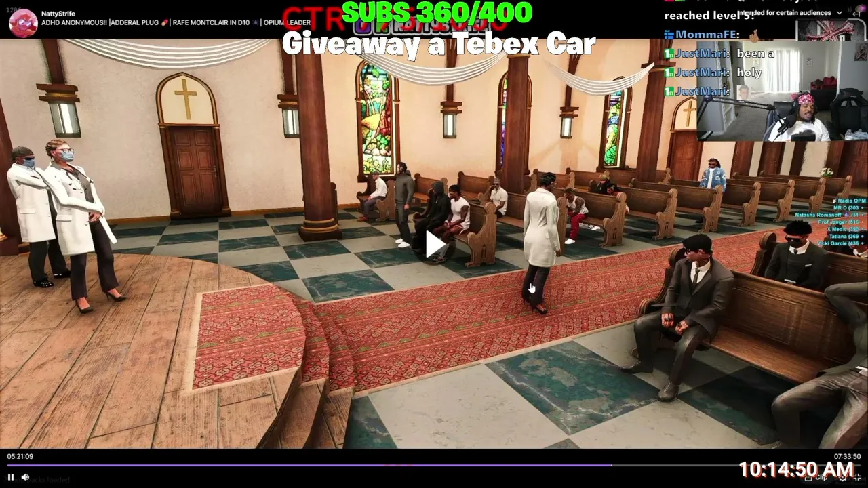Toggle fullscreen with the fullscreen icon
This screenshot has width=868, height=488.
pos(856,477)
